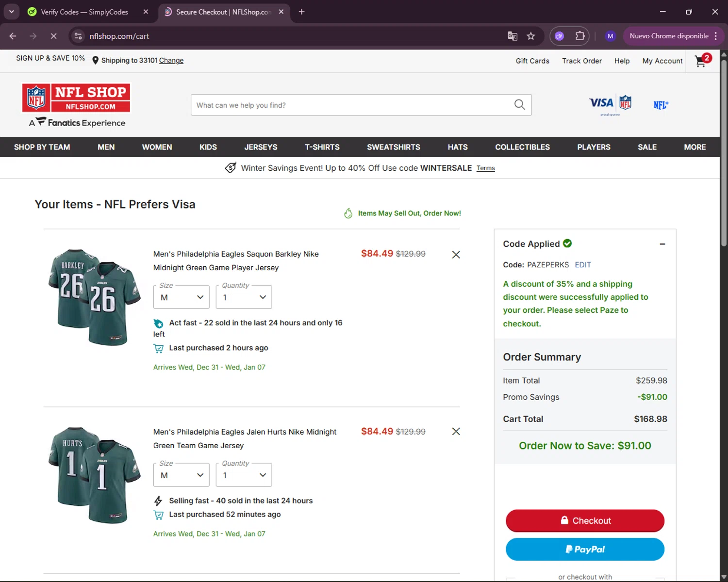The image size is (728, 582).
Task: Click the red Checkout button
Action: (x=585, y=520)
